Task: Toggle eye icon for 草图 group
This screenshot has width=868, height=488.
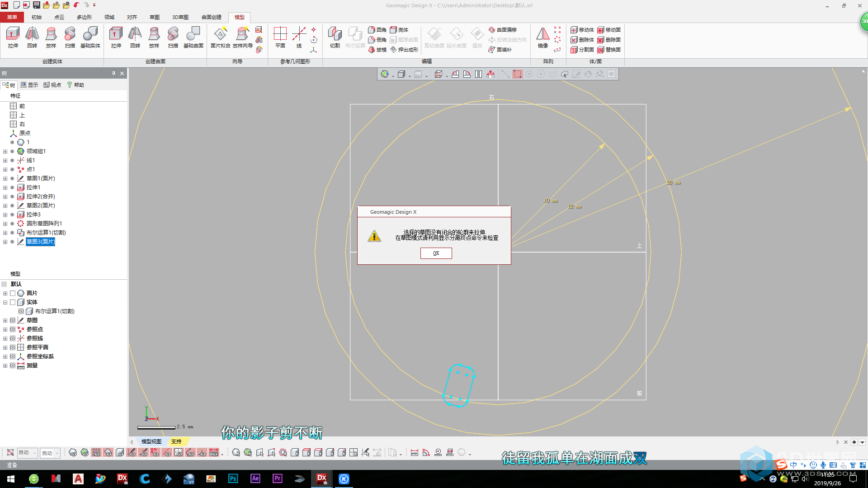Action: click(x=13, y=320)
